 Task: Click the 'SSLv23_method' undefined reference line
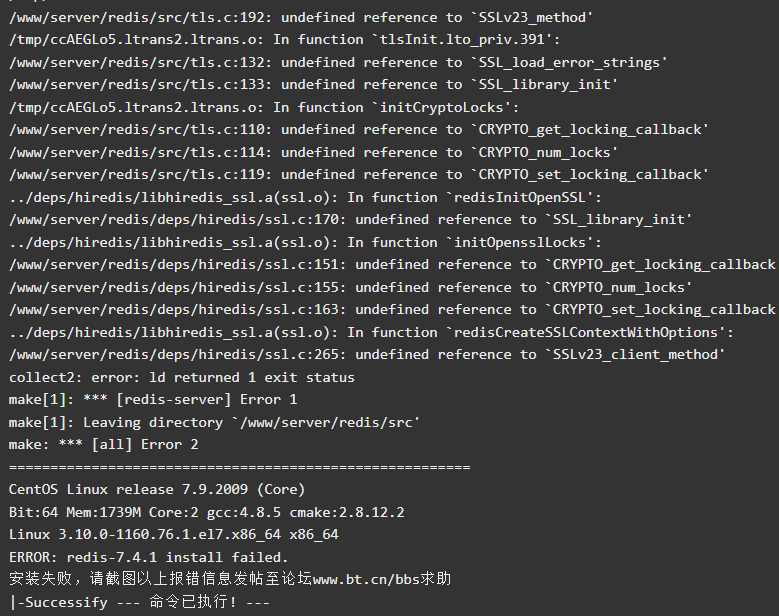pyautogui.click(x=301, y=17)
